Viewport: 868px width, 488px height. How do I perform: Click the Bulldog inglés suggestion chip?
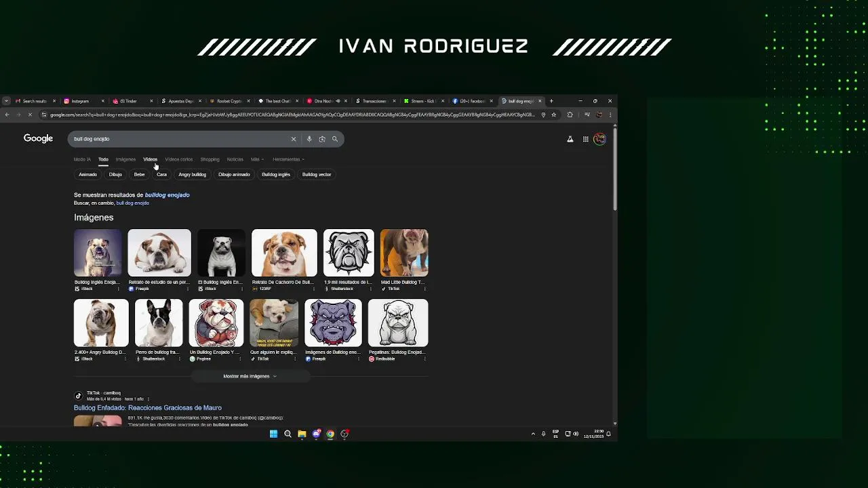276,174
